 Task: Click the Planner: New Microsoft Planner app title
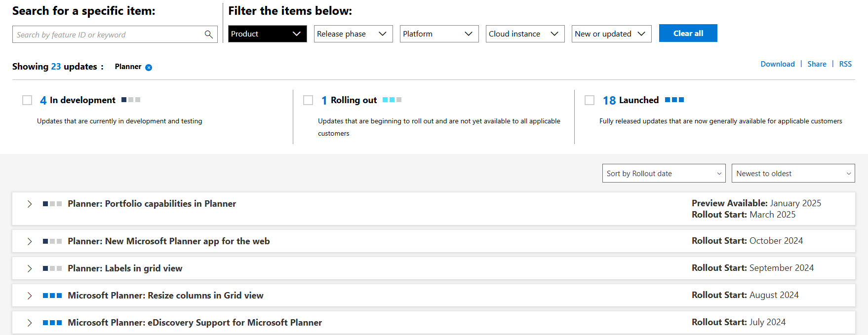click(168, 241)
